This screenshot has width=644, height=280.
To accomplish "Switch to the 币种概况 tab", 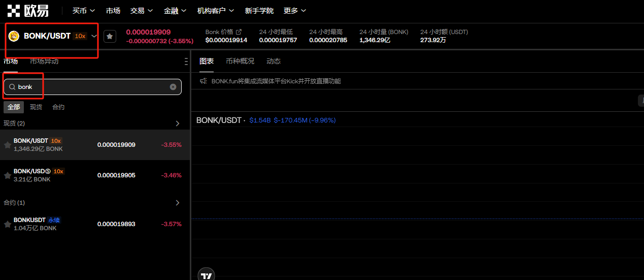I will click(240, 61).
